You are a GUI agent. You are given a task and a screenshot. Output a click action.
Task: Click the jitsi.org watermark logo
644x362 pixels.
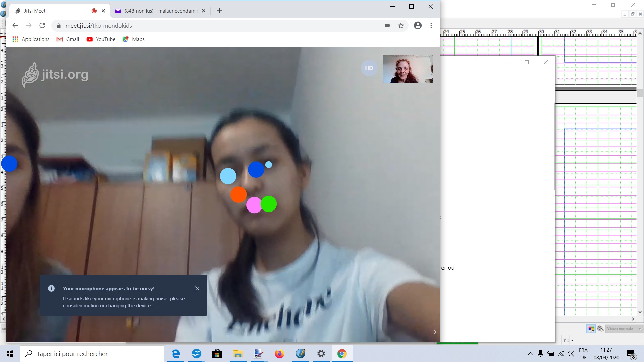(55, 75)
